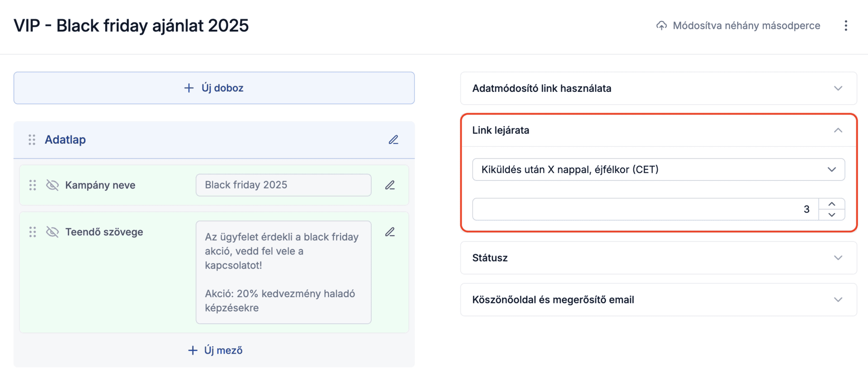Click the Új mező button

pyautogui.click(x=215, y=350)
